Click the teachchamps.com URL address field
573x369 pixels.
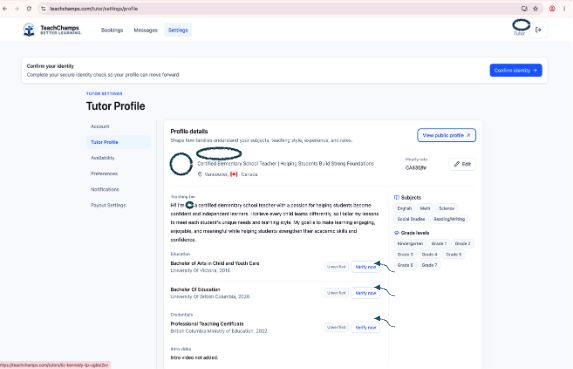[94, 9]
